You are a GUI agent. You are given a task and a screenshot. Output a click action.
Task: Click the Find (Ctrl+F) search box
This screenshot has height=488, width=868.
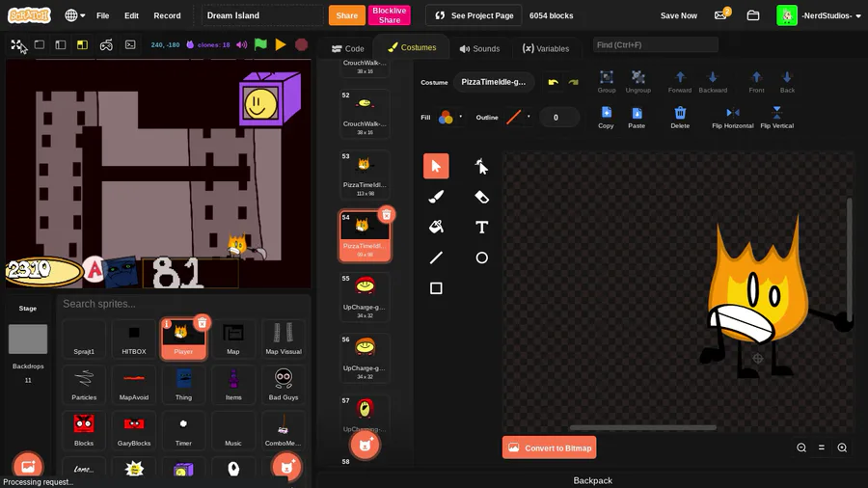pyautogui.click(x=656, y=44)
